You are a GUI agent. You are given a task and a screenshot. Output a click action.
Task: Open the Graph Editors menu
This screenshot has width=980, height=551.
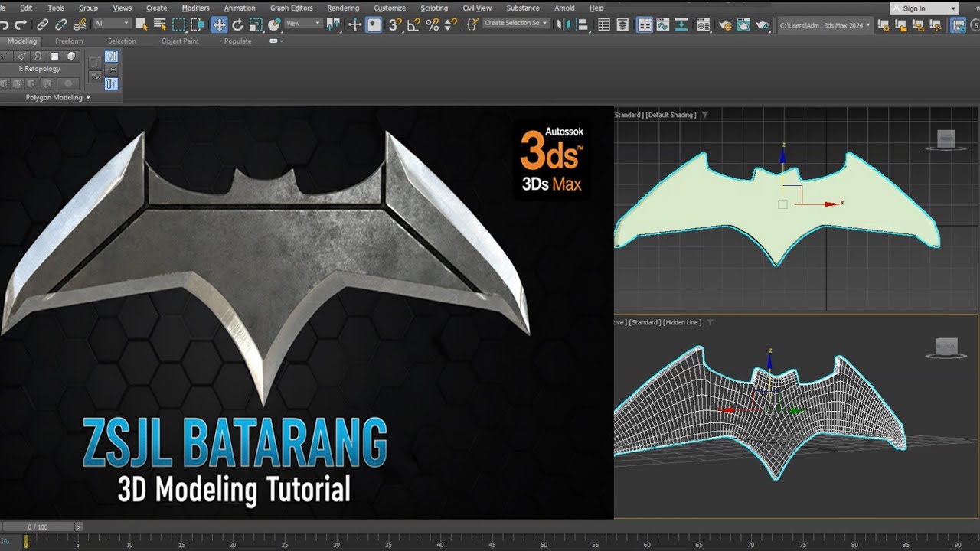pos(291,8)
